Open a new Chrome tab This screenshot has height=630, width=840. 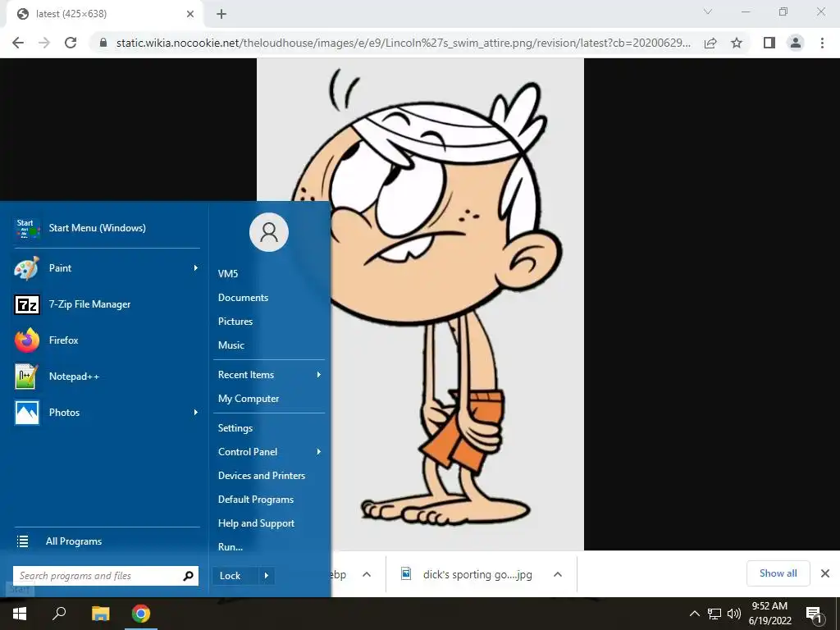221,14
